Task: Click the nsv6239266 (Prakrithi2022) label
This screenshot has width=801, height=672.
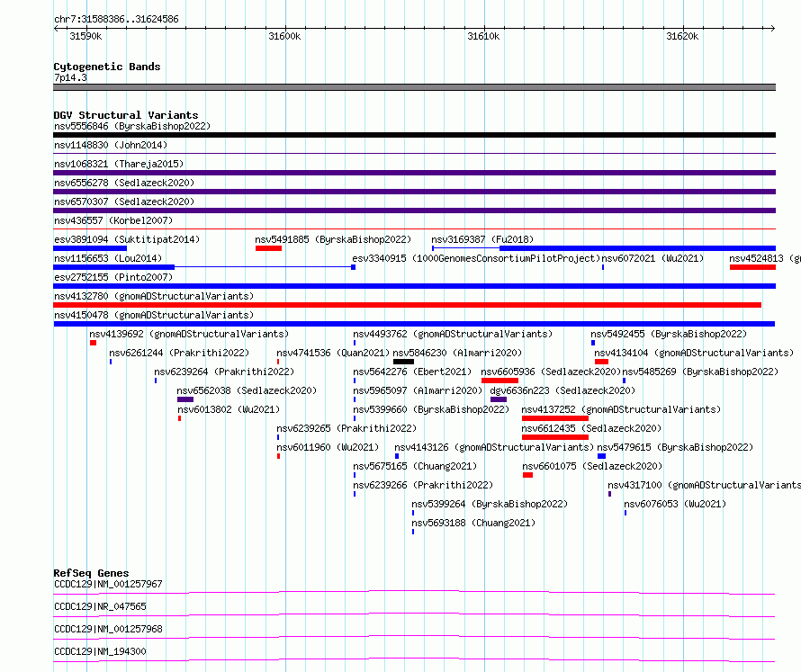Action: point(423,485)
